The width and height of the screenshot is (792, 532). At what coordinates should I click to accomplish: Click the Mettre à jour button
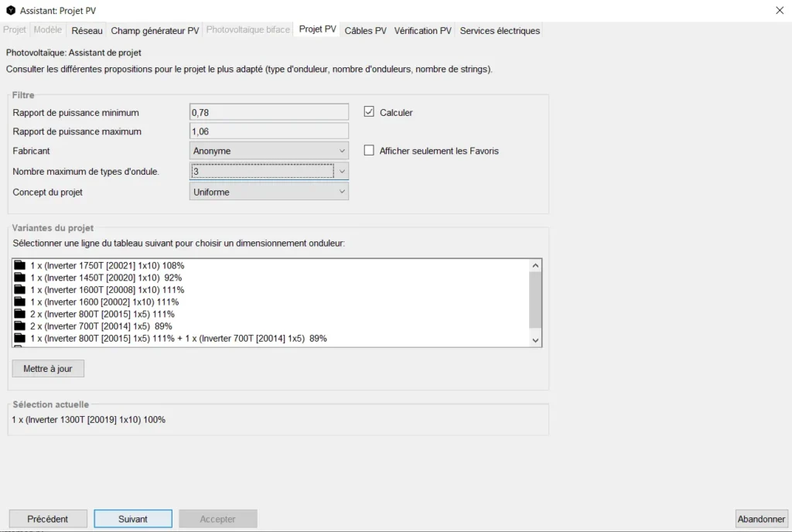[x=48, y=369]
